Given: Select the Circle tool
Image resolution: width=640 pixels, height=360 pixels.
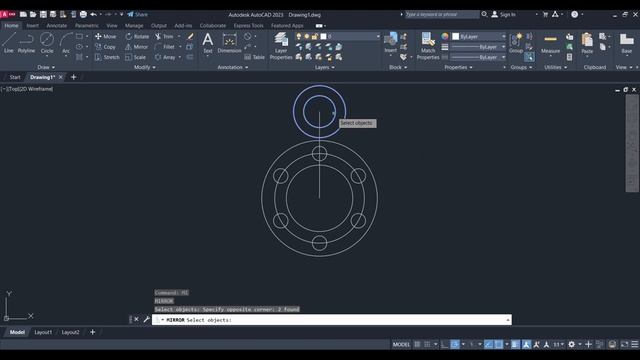Looking at the screenshot, I should coord(47,42).
